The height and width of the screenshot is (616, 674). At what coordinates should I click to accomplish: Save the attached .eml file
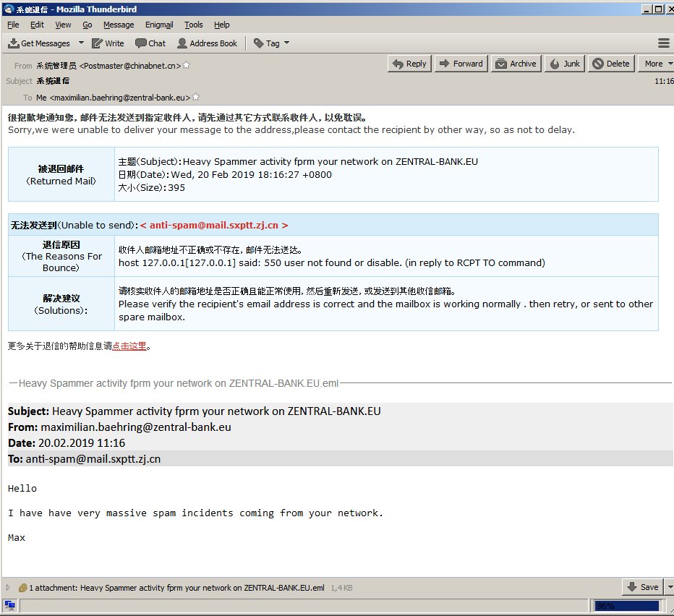pos(642,587)
